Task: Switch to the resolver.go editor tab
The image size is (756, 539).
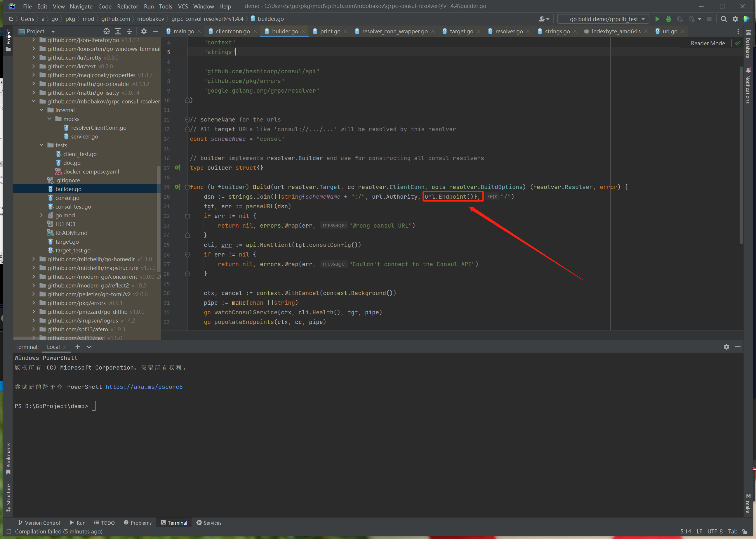Action: [509, 31]
